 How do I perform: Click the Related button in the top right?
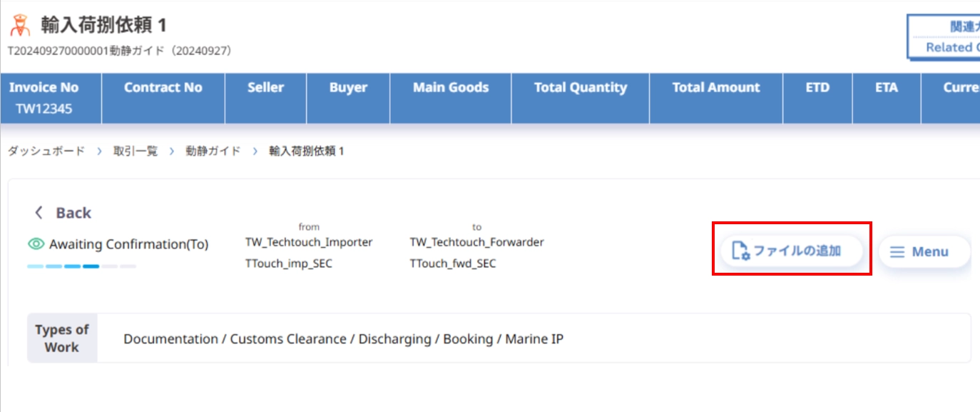tap(944, 37)
